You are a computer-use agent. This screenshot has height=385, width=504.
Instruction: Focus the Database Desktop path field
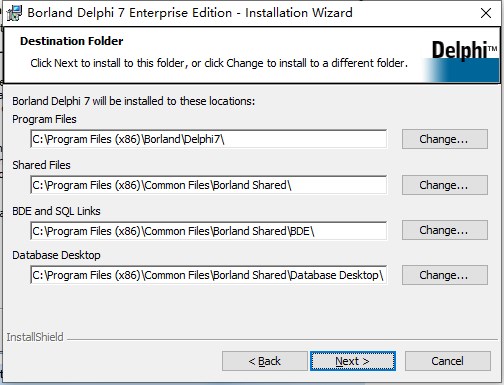(209, 275)
